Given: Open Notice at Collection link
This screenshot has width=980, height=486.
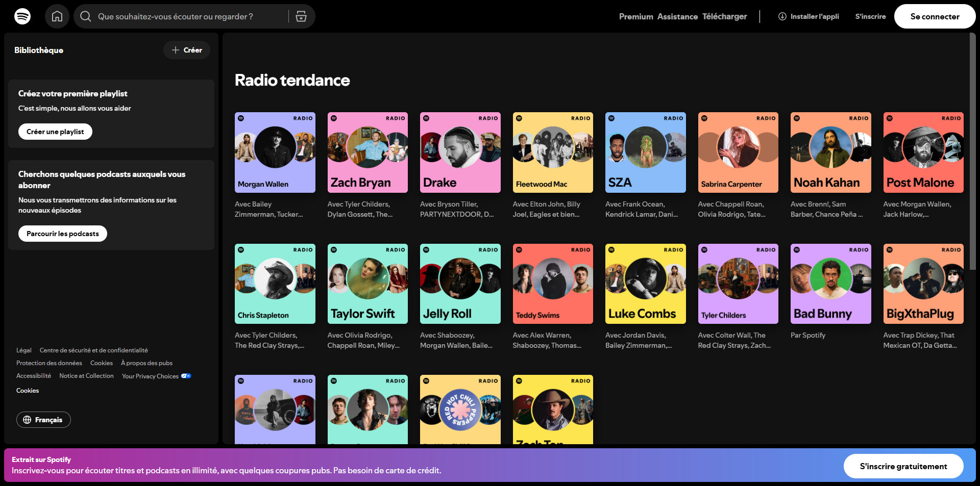Looking at the screenshot, I should [86, 376].
